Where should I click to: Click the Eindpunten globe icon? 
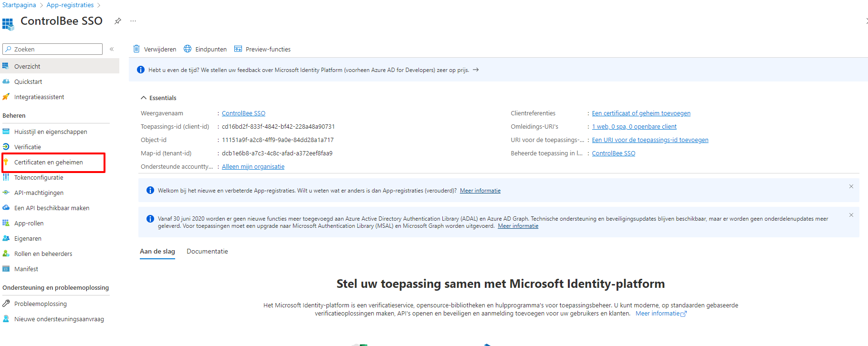(x=188, y=49)
